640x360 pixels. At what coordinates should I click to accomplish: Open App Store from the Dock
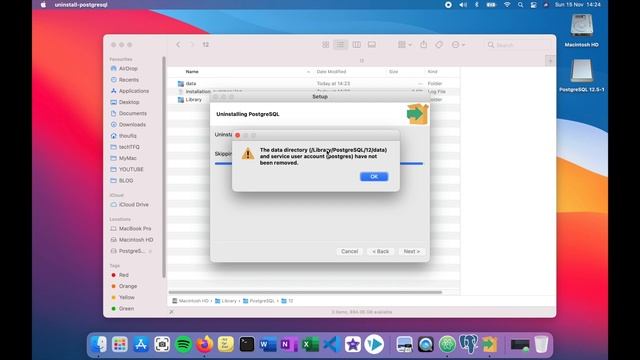coord(141,344)
